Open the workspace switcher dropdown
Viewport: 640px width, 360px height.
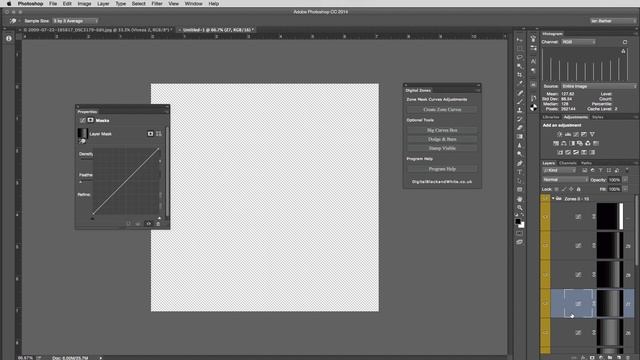point(613,21)
